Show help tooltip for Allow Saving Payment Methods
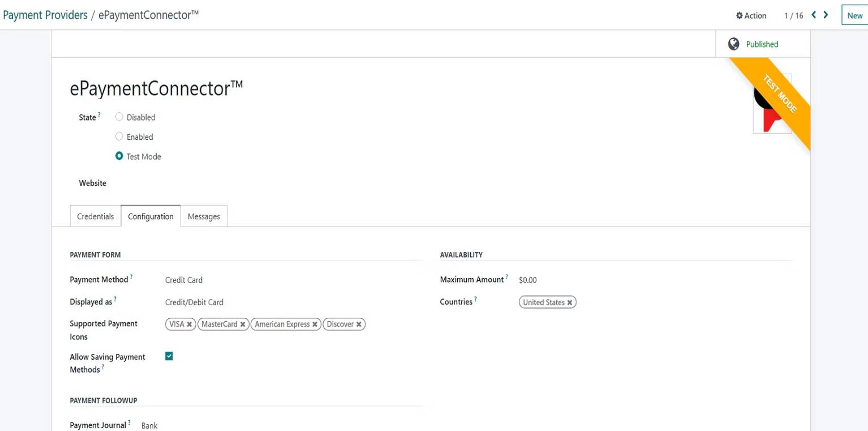This screenshot has height=431, width=868. point(103,367)
